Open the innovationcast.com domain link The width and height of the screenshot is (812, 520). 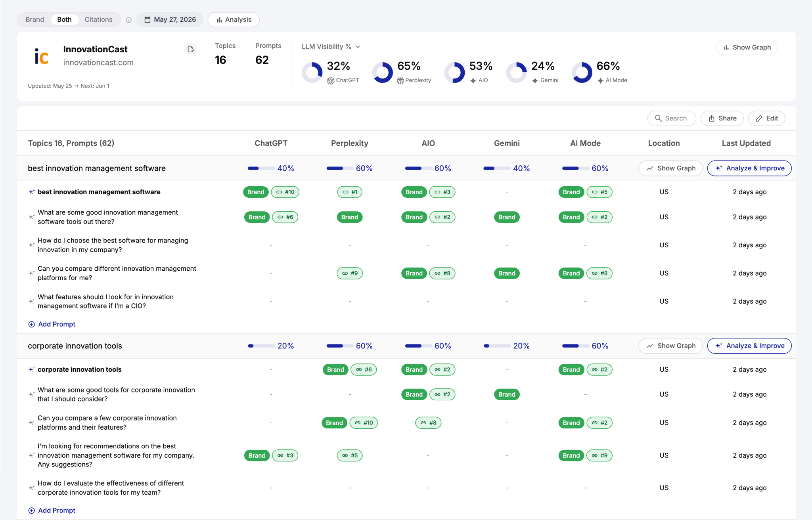point(98,63)
